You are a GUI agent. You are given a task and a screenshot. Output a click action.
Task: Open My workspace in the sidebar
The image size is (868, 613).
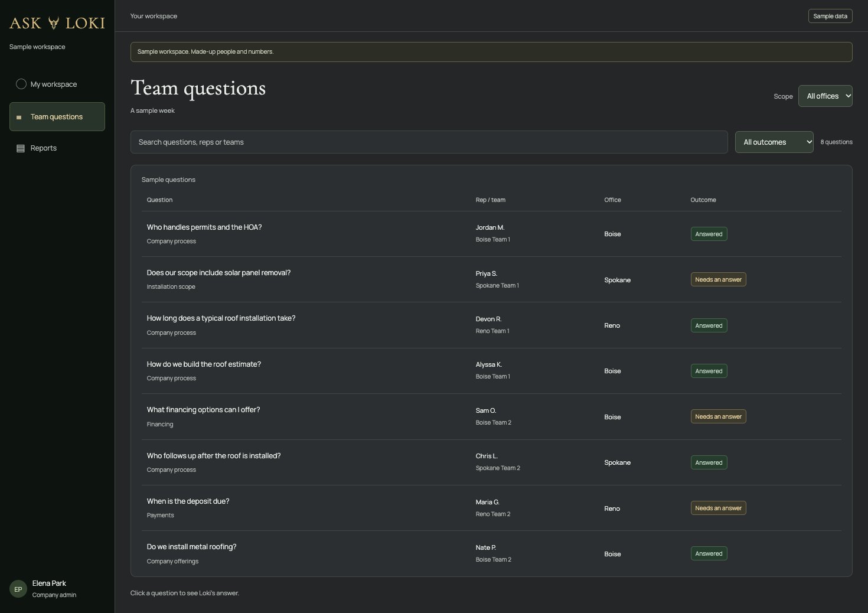coord(57,84)
